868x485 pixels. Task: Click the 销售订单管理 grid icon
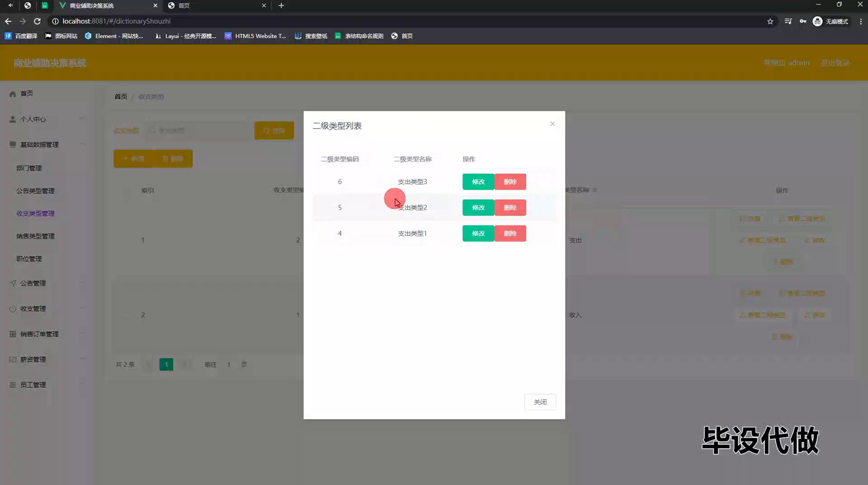[12, 334]
